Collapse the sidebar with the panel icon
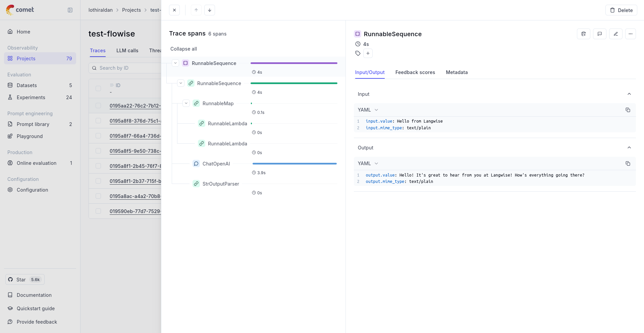644x333 pixels. (x=70, y=10)
